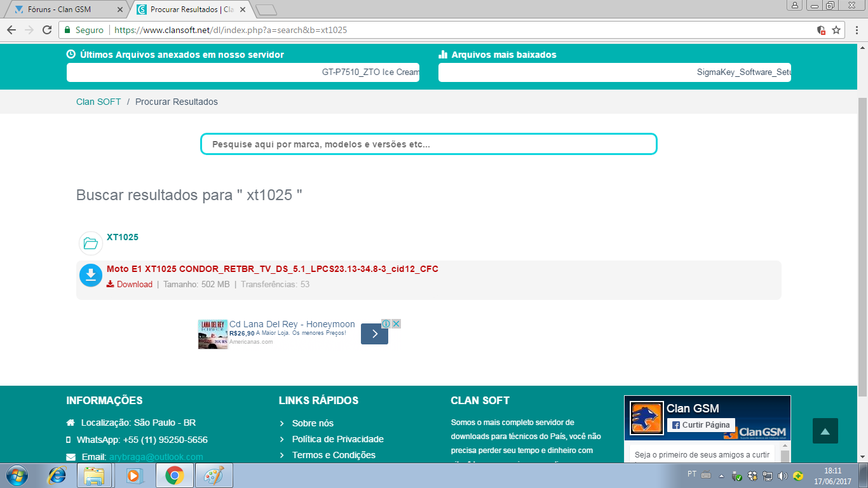The height and width of the screenshot is (488, 868).
Task: Click the yellow-green plus tray icon
Action: [x=798, y=475]
